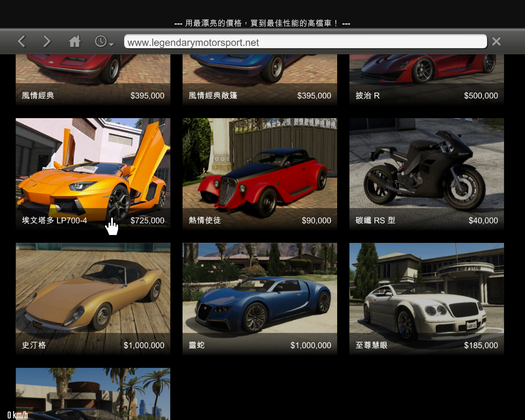This screenshot has height=420, width=525.
Task: Click the 靈蛇 name label
Action: click(196, 345)
